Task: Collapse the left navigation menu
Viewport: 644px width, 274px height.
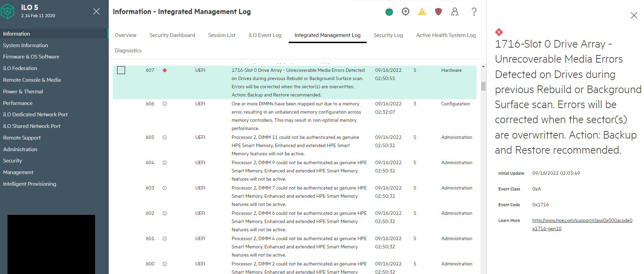Action: 96,11
